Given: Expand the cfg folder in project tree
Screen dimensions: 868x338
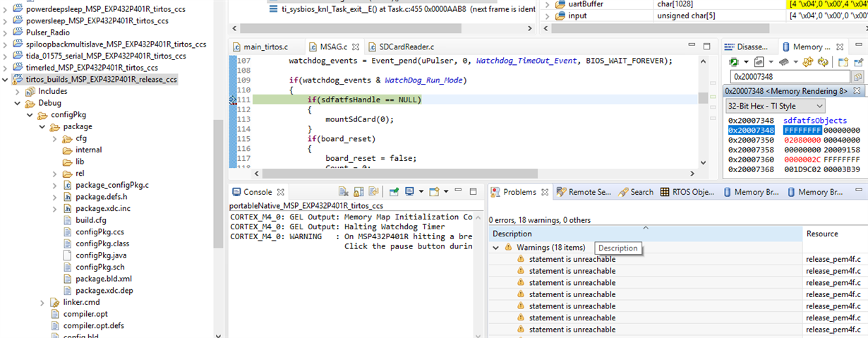Looking at the screenshot, I should (54, 138).
